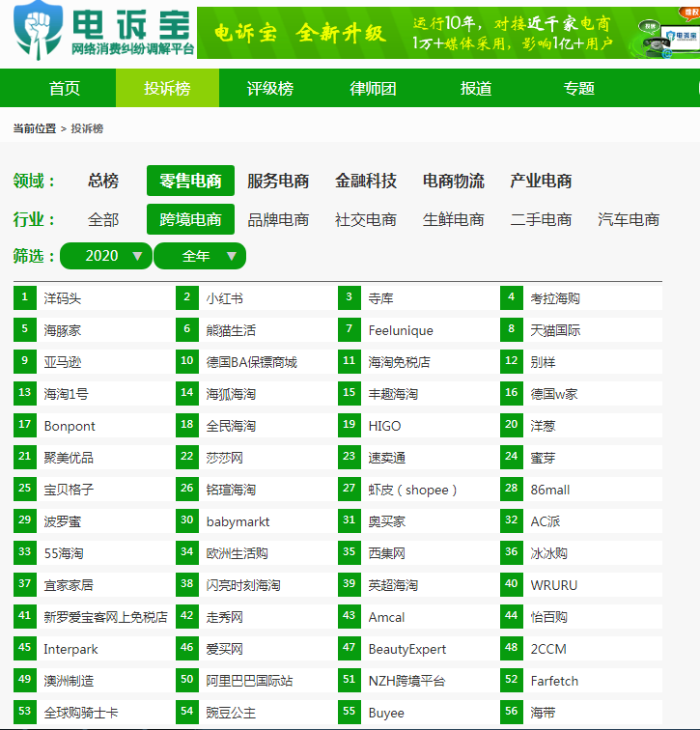Click the 速卖通 entry

(387, 458)
